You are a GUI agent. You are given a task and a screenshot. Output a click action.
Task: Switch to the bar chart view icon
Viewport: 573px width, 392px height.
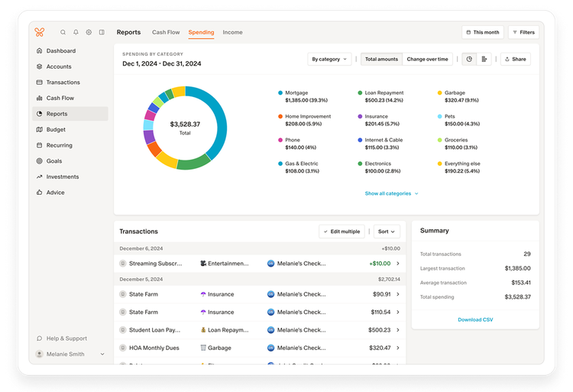click(x=484, y=59)
